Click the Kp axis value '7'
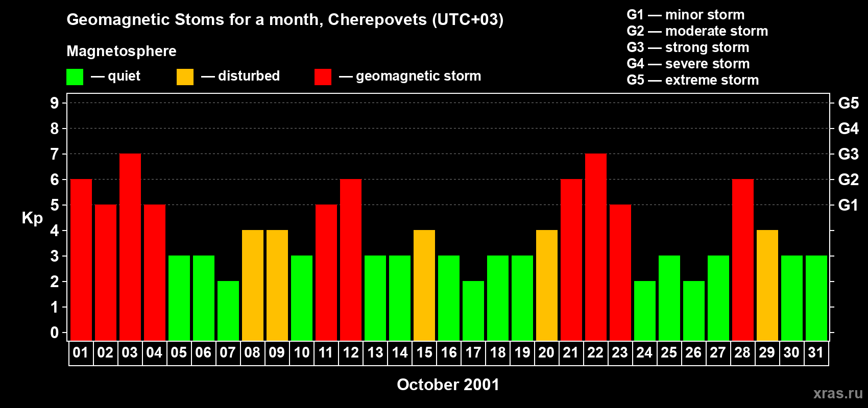The width and height of the screenshot is (868, 408). pos(55,154)
